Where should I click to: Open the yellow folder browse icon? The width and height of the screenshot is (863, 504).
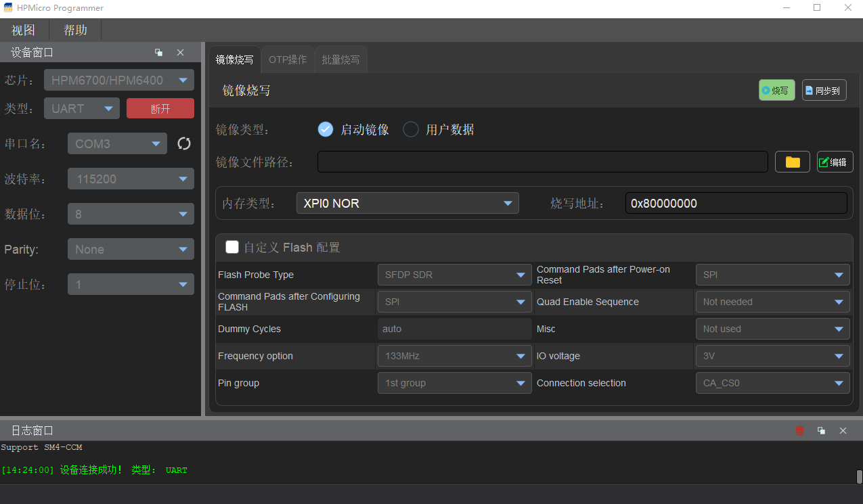793,162
